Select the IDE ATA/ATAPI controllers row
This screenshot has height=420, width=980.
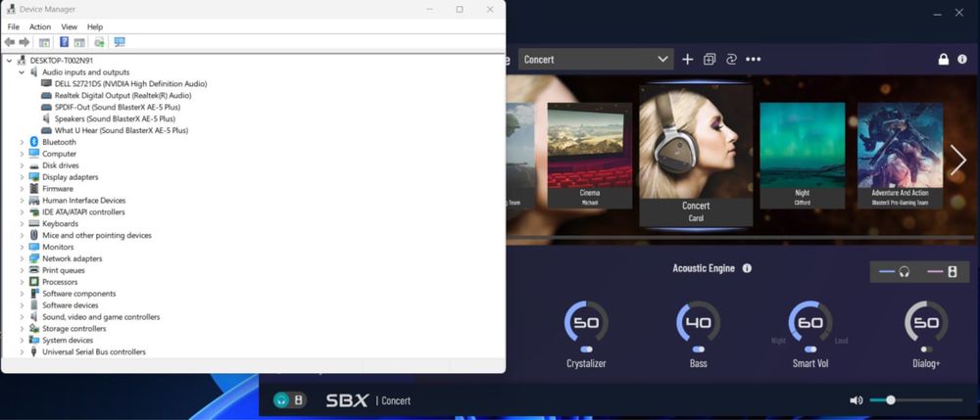[83, 212]
